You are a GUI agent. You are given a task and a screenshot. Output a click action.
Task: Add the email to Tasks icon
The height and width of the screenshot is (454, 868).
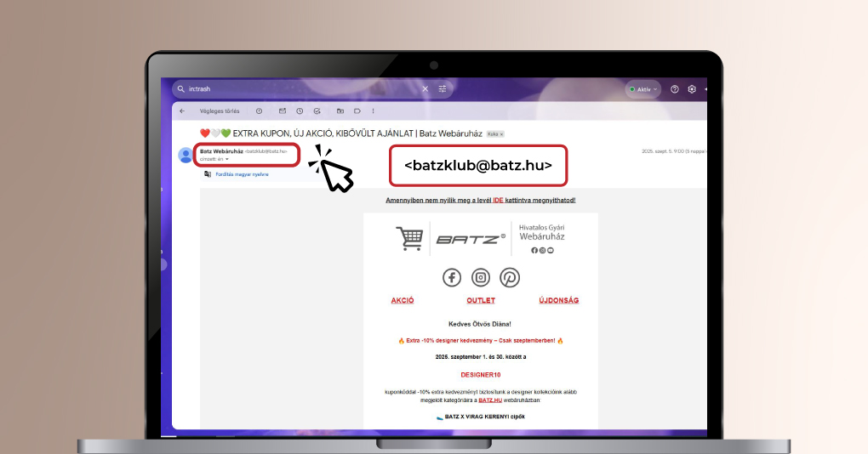coord(317,111)
